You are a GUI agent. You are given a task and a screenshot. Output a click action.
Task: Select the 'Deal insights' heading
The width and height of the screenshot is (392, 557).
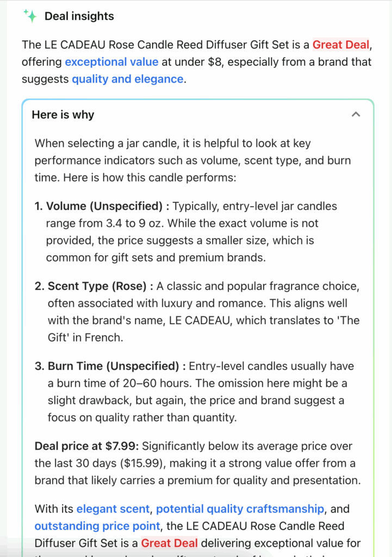[x=79, y=16]
